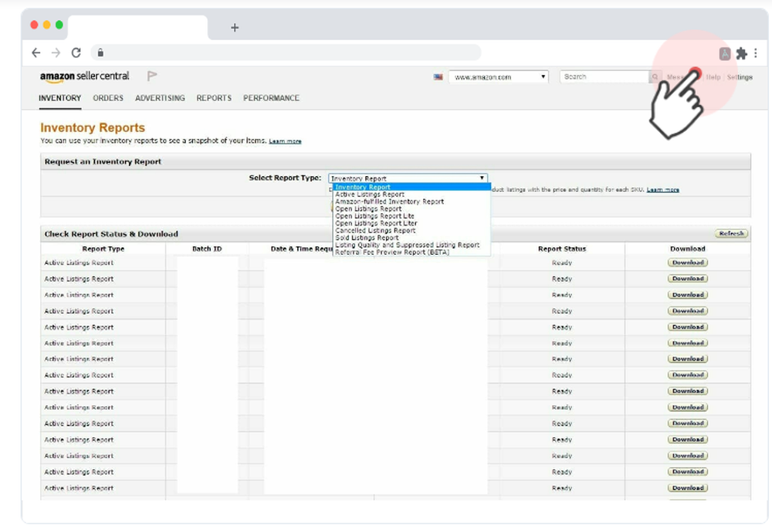This screenshot has width=772, height=532.
Task: Reload the current page
Action: pyautogui.click(x=76, y=53)
